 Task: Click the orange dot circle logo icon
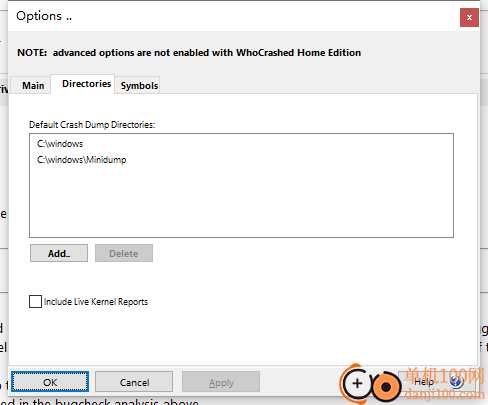(x=386, y=387)
